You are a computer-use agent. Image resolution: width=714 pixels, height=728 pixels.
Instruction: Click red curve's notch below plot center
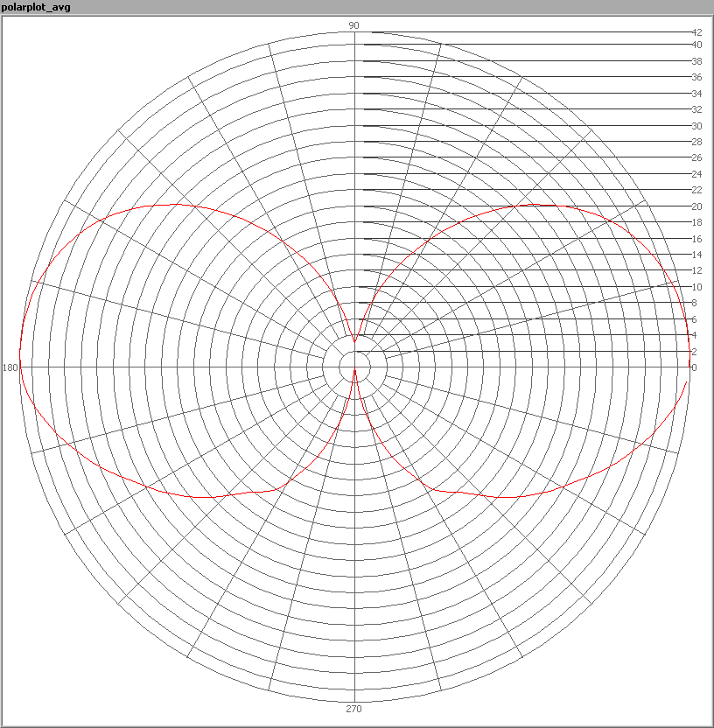pos(354,372)
